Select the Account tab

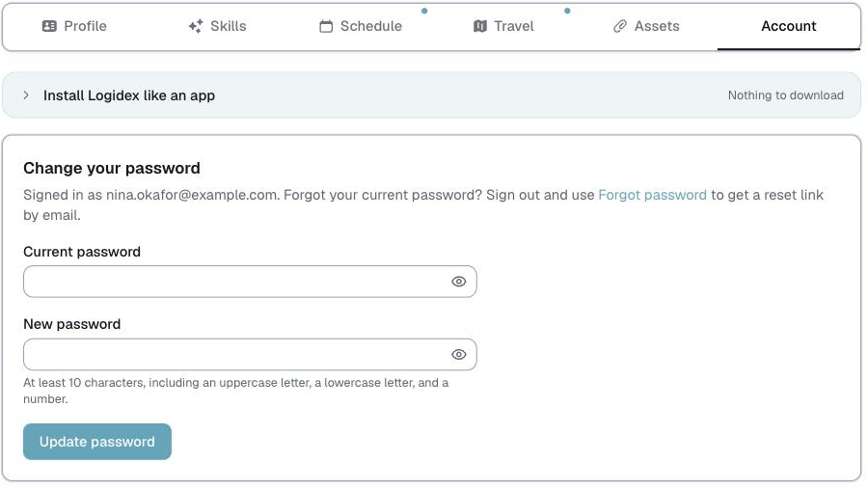[789, 26]
